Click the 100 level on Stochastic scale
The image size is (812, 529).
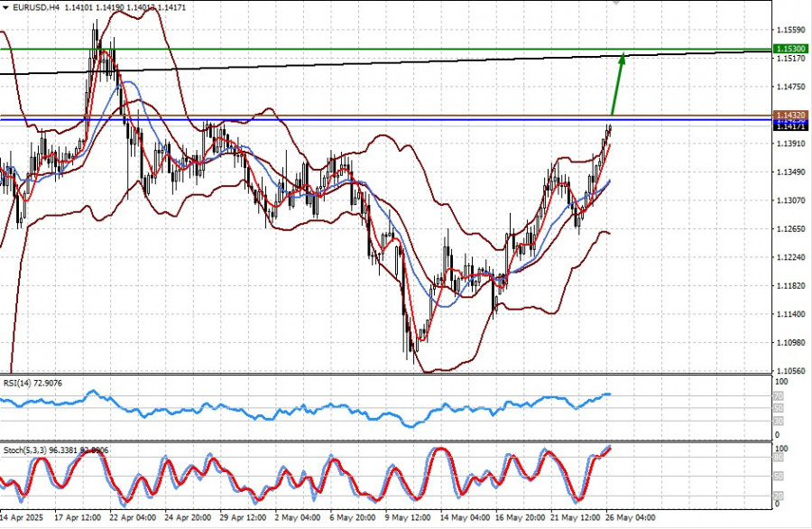click(783, 449)
